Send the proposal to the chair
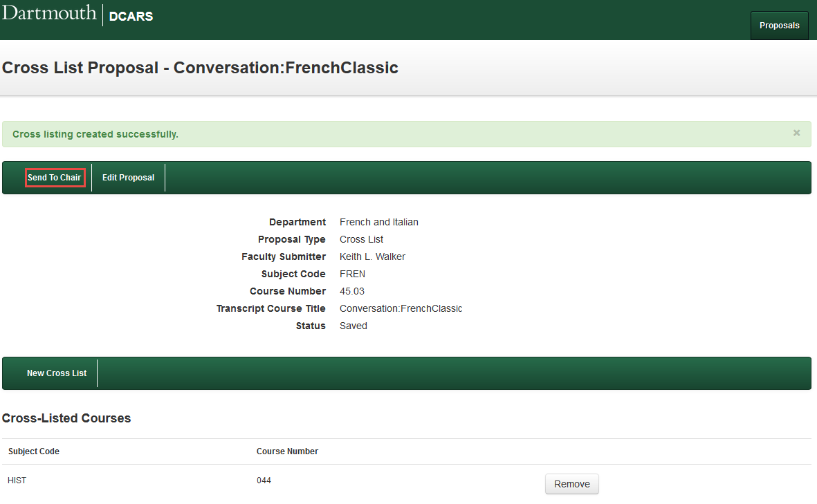Viewport: 817px width, 504px height. 55,178
